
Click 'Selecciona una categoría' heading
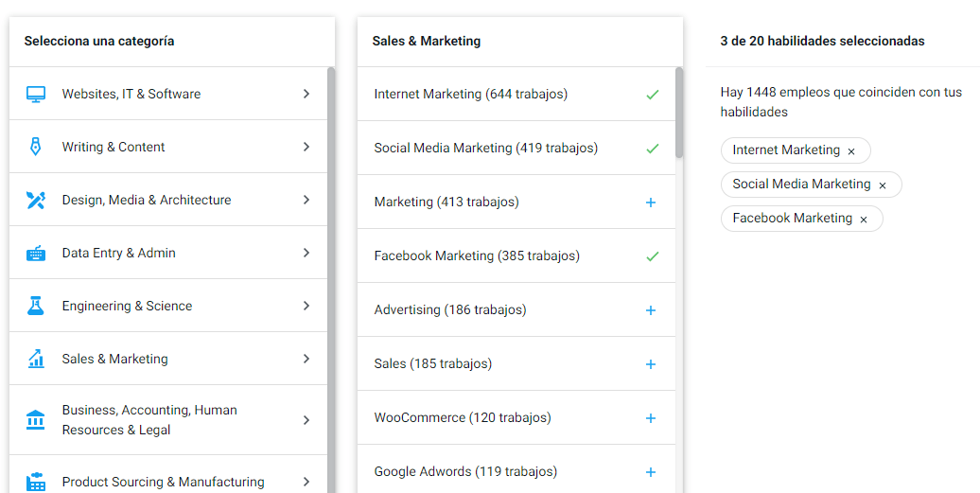99,42
